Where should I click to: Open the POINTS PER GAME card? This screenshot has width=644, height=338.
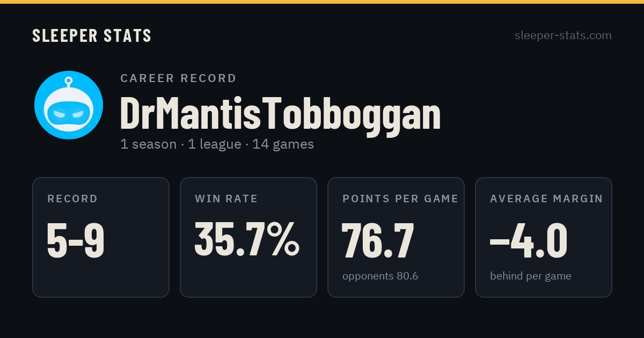pos(396,237)
